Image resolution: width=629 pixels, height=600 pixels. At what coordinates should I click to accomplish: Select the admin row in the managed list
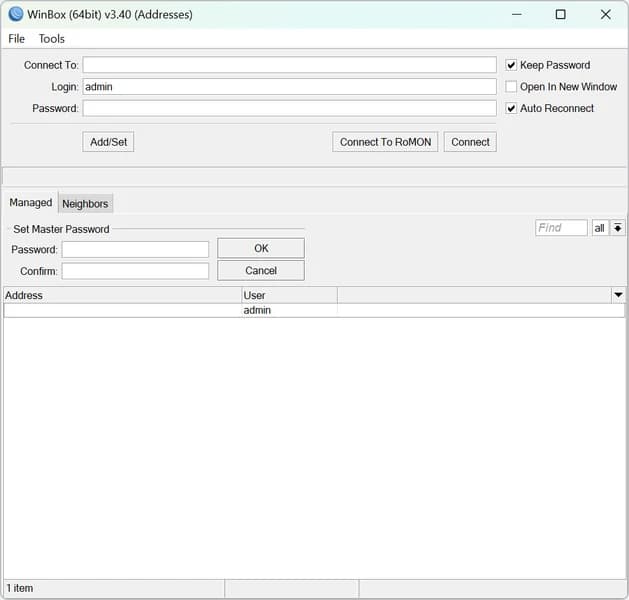point(314,310)
